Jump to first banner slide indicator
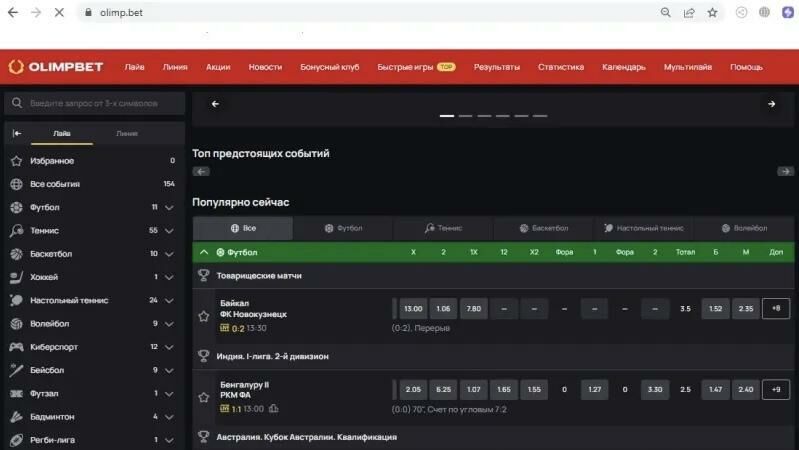Image resolution: width=799 pixels, height=450 pixels. tap(447, 116)
